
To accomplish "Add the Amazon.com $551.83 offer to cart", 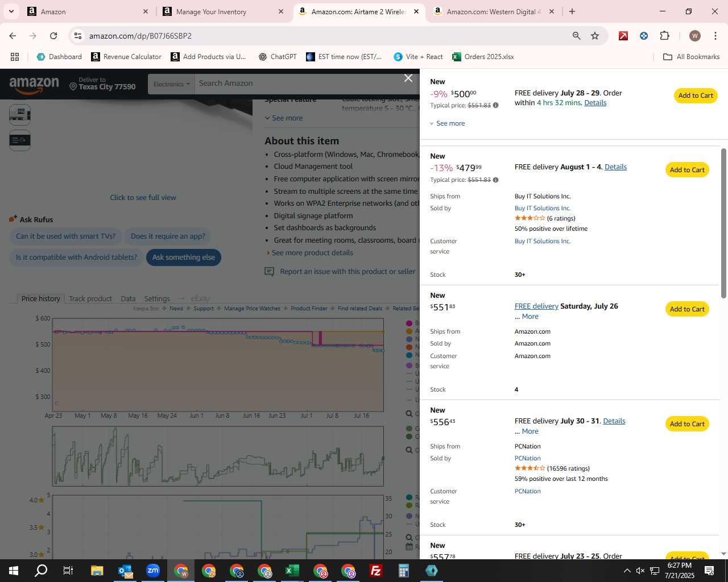I will (687, 309).
